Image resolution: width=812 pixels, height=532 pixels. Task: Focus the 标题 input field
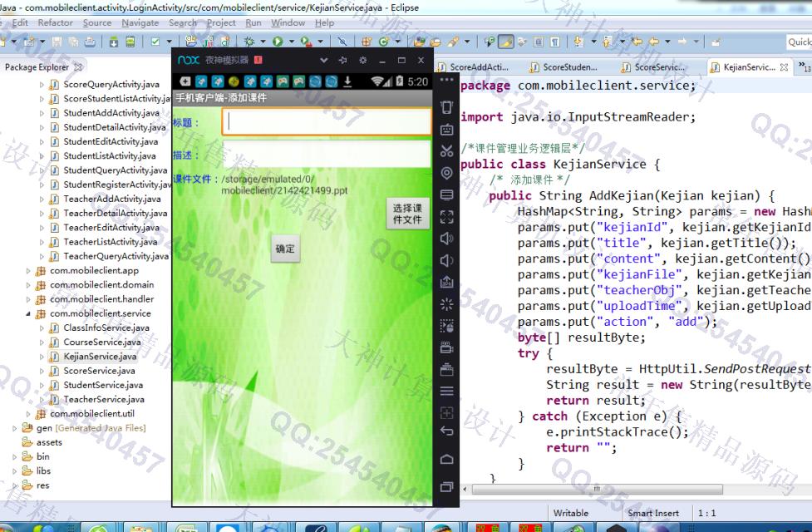[x=327, y=121]
